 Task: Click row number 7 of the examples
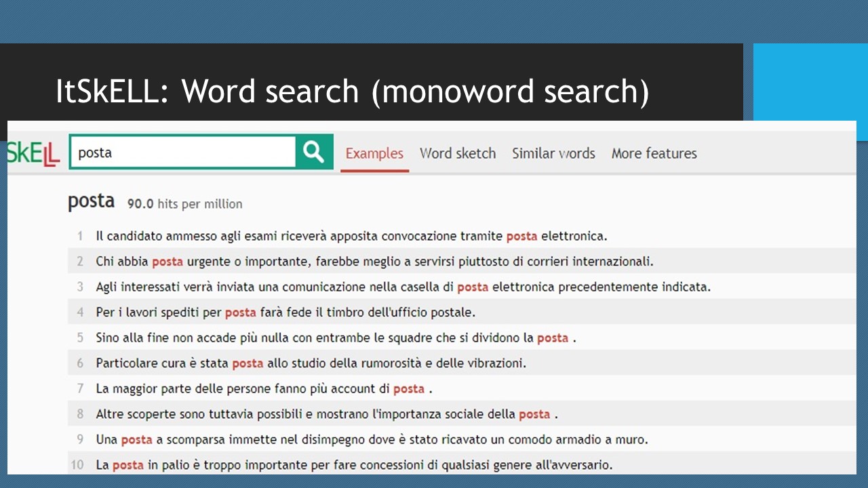point(80,389)
